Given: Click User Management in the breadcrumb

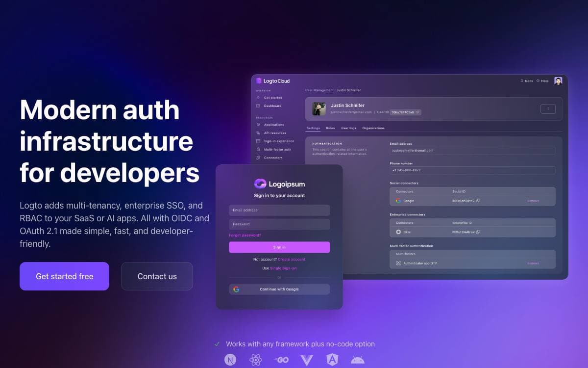Looking at the screenshot, I should (x=319, y=90).
